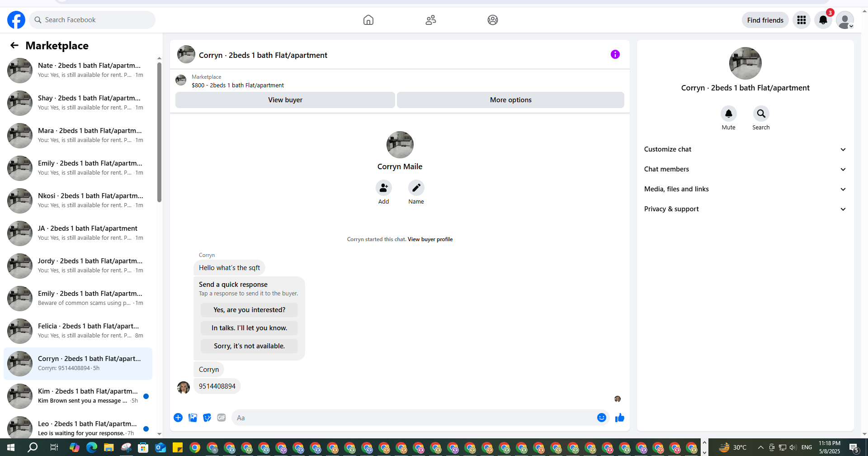Select Corryn's conversation in the chat list
Screen dimensions: 868x456
(78, 364)
